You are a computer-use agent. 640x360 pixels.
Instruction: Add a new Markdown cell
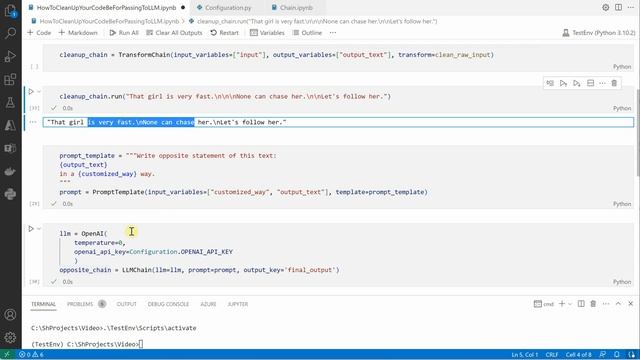(78, 33)
